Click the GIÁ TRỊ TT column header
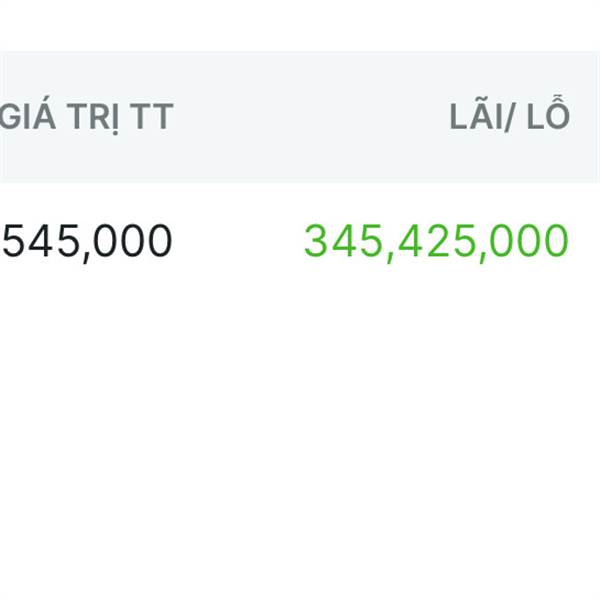 [86, 117]
